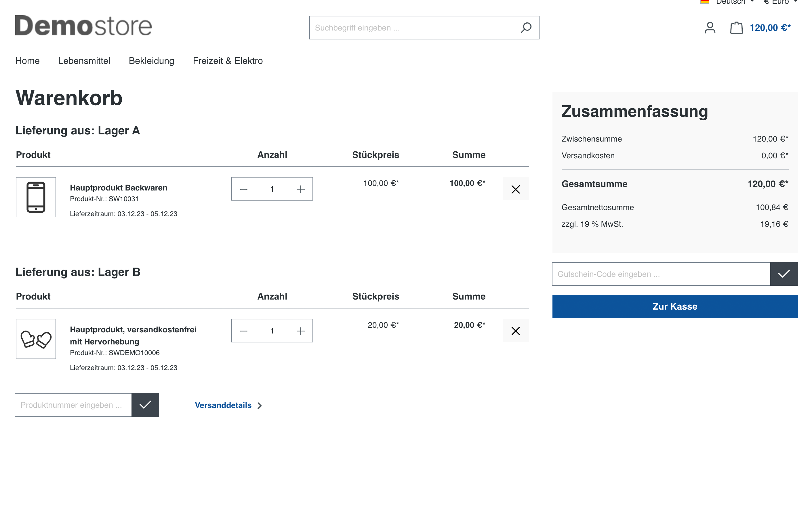This screenshot has width=812, height=507.
Task: Submit the Gutschein-Code checkmark button
Action: [x=784, y=274]
